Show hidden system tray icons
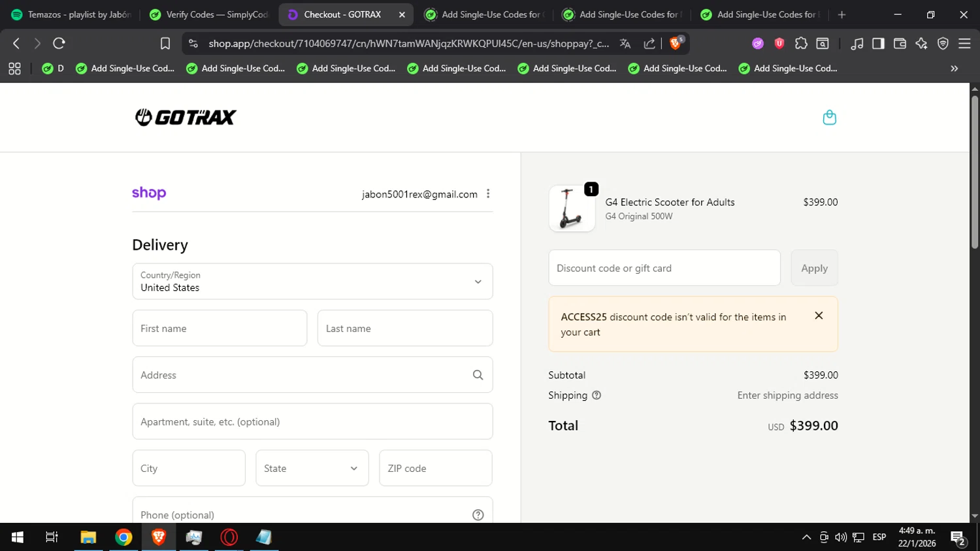Screen dimensions: 980x551 (x=806, y=537)
